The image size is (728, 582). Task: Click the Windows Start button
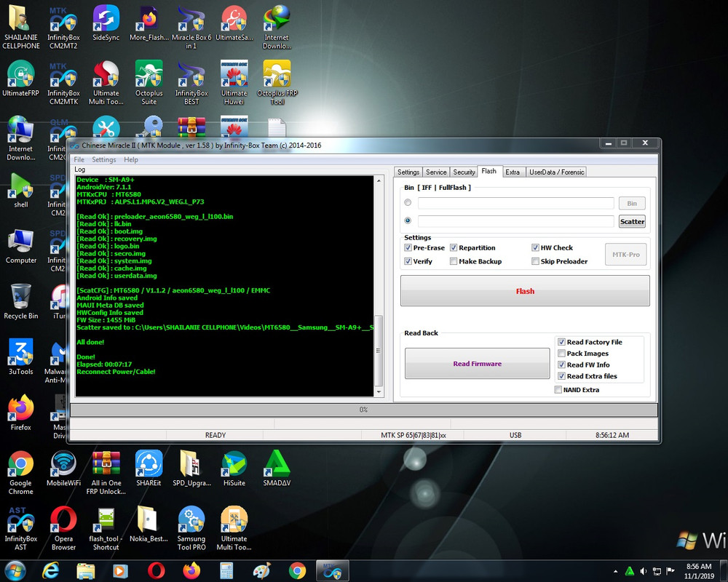15,571
